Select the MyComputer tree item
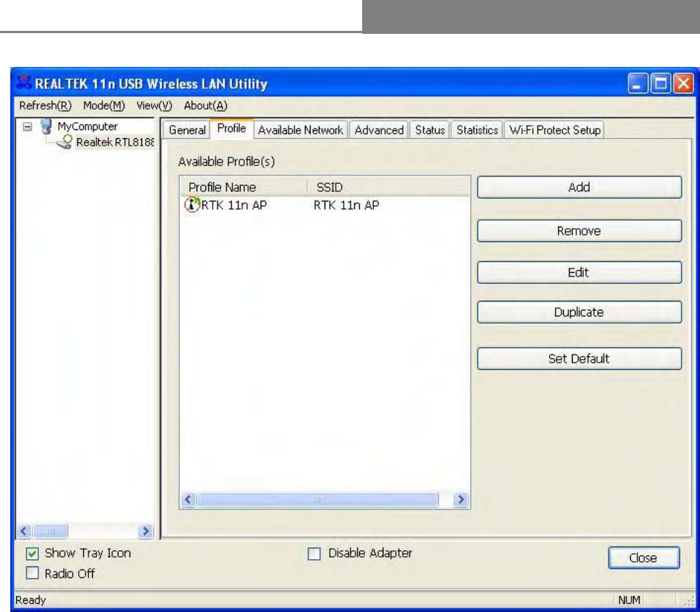The width and height of the screenshot is (700, 612). tap(88, 127)
